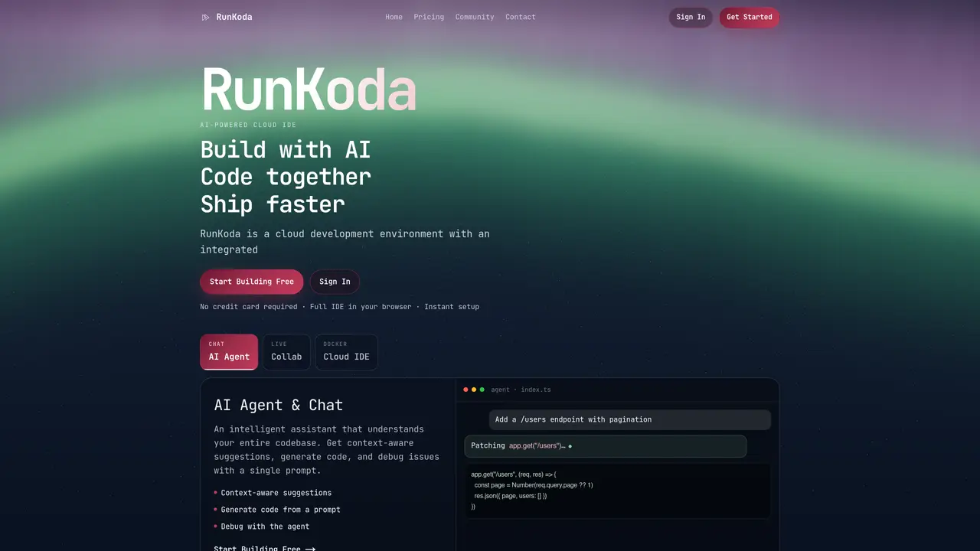
Task: Click the arrow after bottom Start Building Free
Action: 310,548
